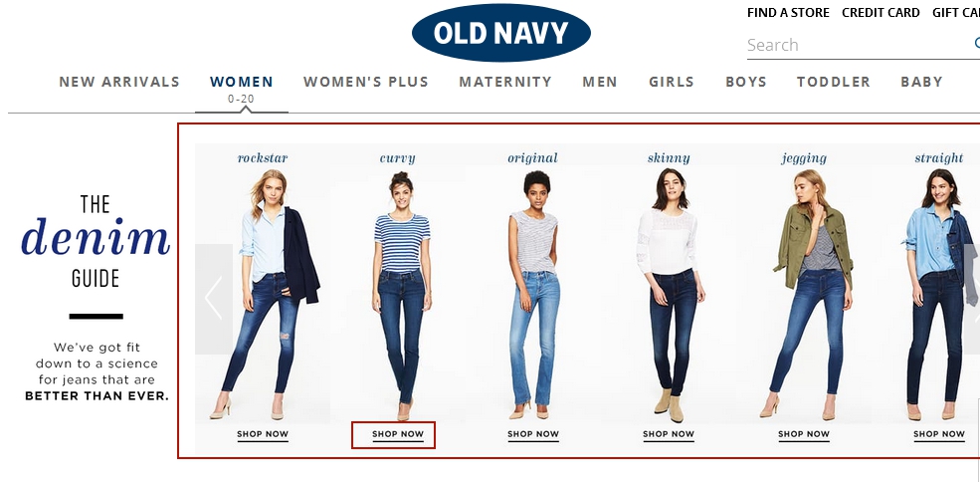
Task: Shop Now under rockstar jeans
Action: click(263, 434)
